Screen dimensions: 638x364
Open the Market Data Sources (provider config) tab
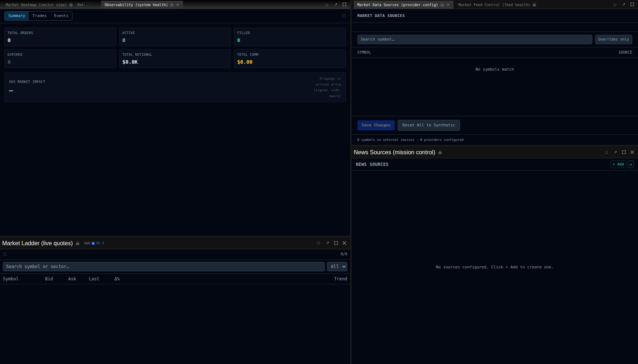[397, 5]
